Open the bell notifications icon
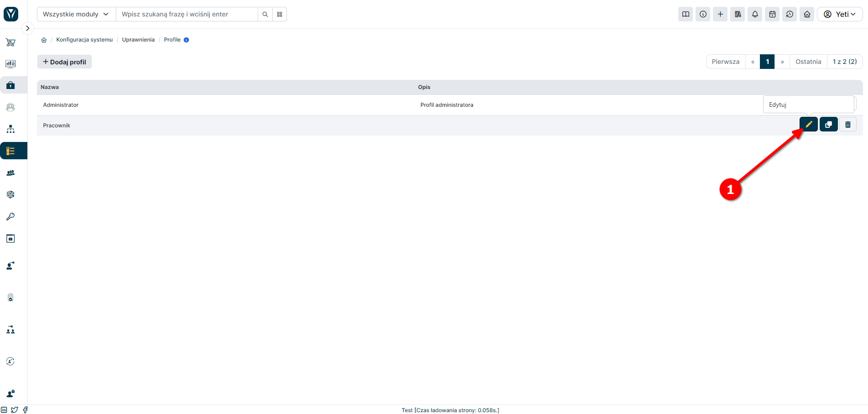This screenshot has width=868, height=414. click(755, 14)
